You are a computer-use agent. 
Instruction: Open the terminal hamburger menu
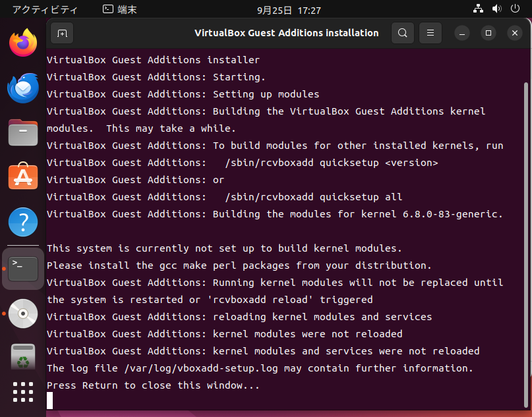coord(430,33)
